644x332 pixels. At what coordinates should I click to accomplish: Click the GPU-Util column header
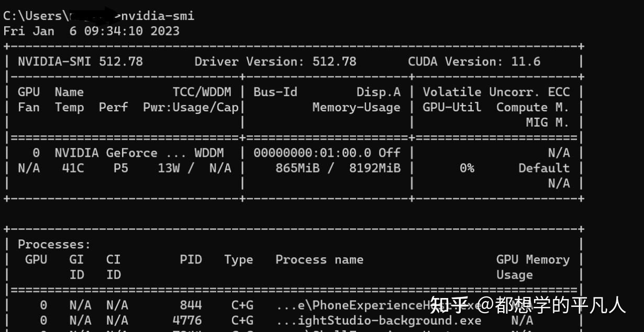[x=452, y=107]
